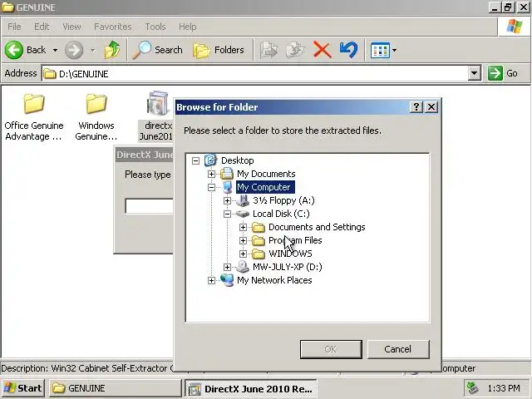Screen dimensions: 532x399
Task: Expand the Program Files node
Action: (x=243, y=240)
